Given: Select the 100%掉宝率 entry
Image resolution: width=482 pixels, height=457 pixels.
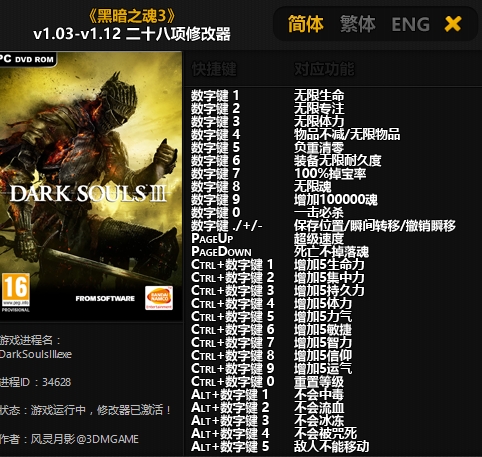Looking at the screenshot, I should (x=330, y=173).
